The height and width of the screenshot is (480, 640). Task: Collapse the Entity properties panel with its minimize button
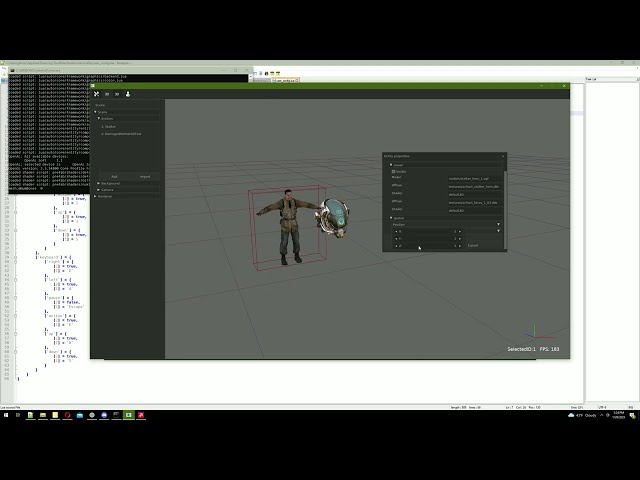coord(498,156)
